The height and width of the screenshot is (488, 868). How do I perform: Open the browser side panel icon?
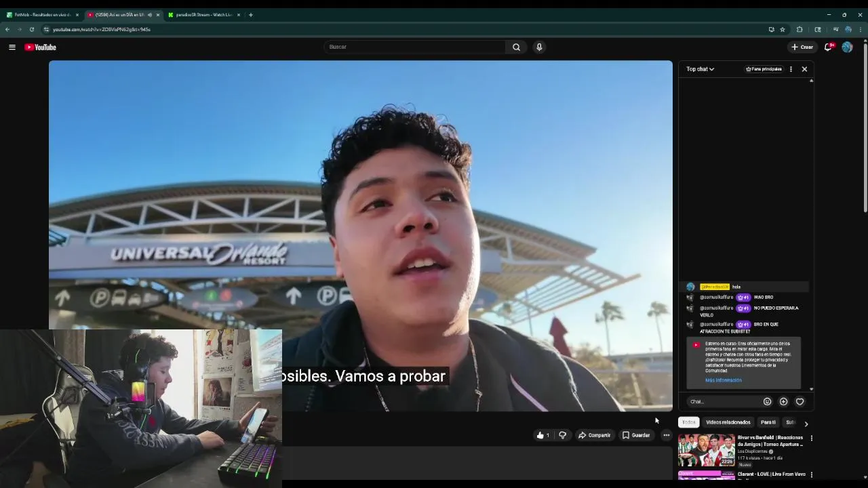tap(817, 29)
